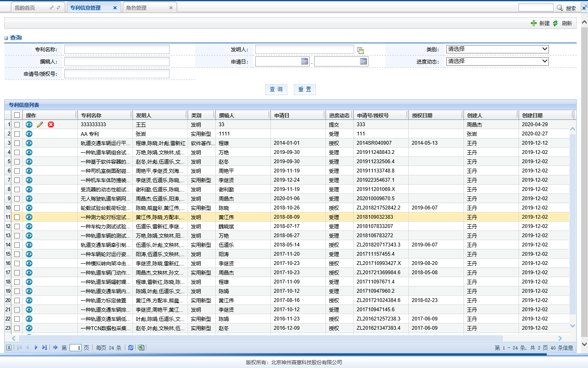
Task: Click the green plus 新建 icon
Action: pos(534,23)
